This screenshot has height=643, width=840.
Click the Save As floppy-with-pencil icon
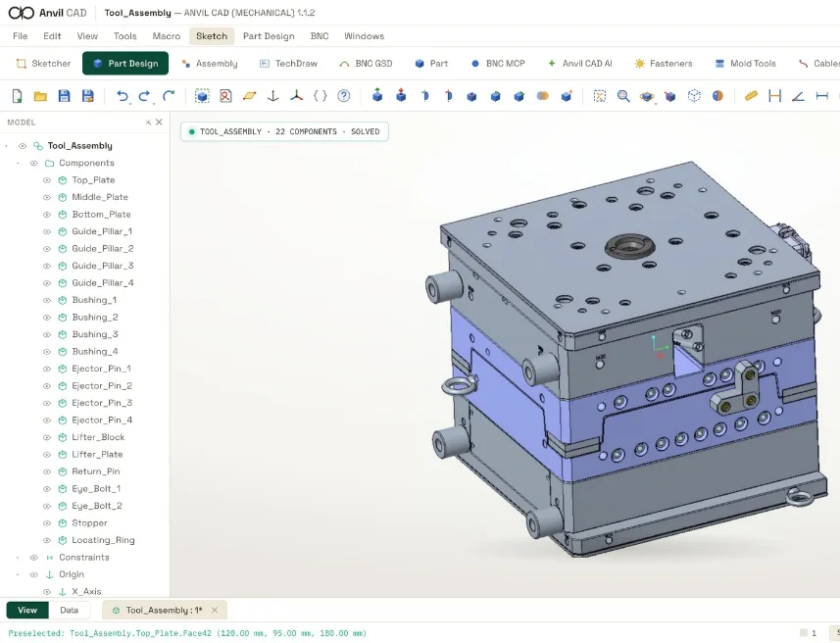[x=88, y=96]
